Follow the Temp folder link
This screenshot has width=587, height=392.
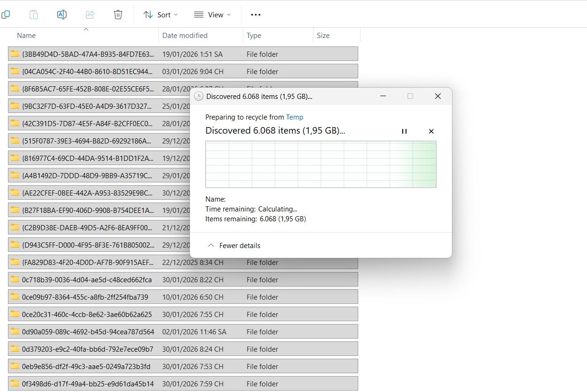(x=294, y=117)
